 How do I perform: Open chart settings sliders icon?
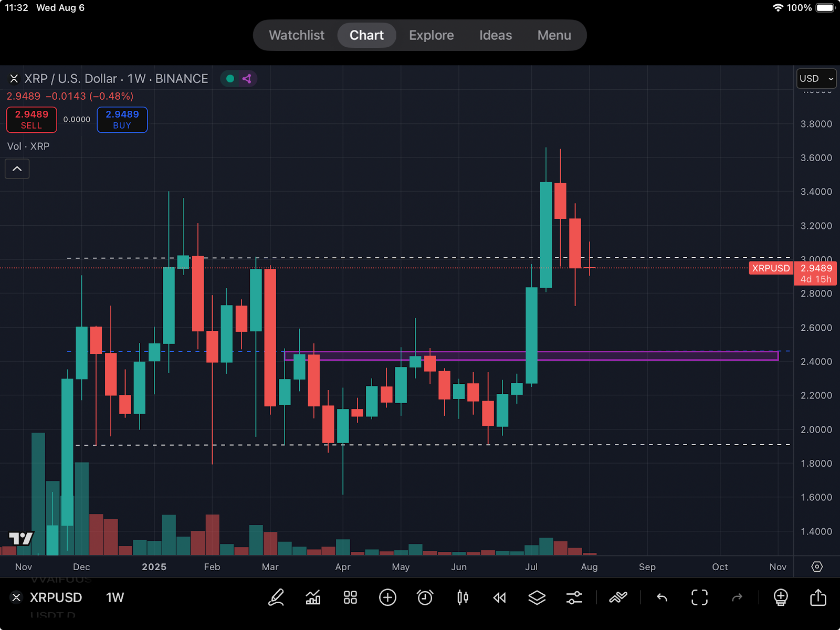pyautogui.click(x=574, y=597)
